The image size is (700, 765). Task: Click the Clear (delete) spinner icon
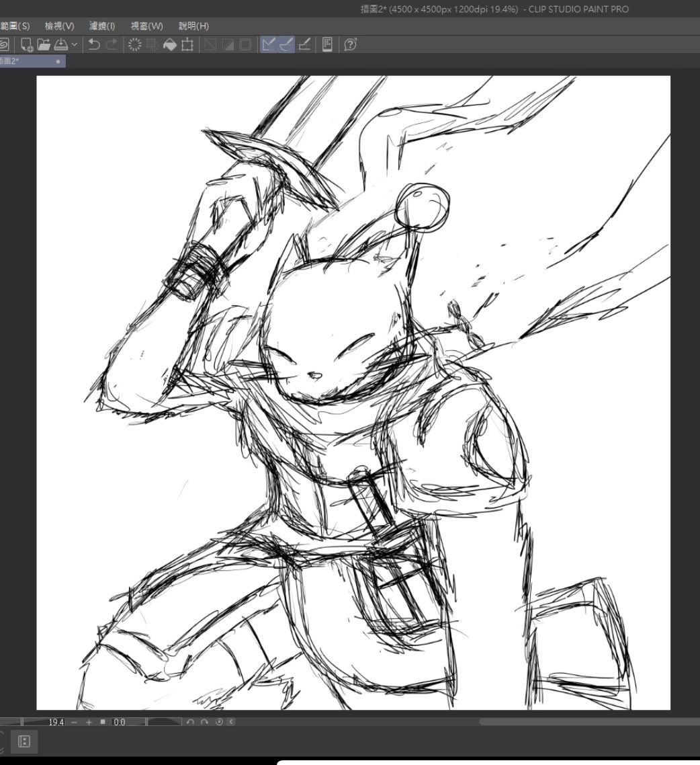click(x=134, y=45)
